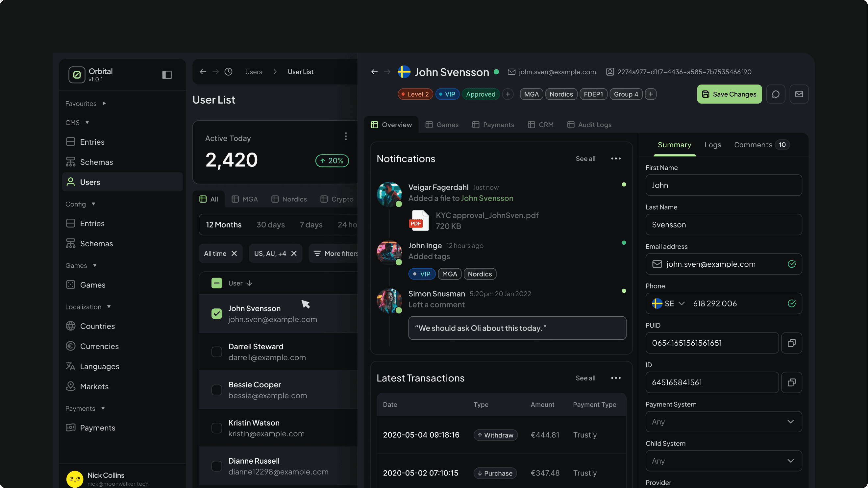Click the envelope mail icon button
Image resolution: width=868 pixels, height=488 pixels.
point(799,94)
